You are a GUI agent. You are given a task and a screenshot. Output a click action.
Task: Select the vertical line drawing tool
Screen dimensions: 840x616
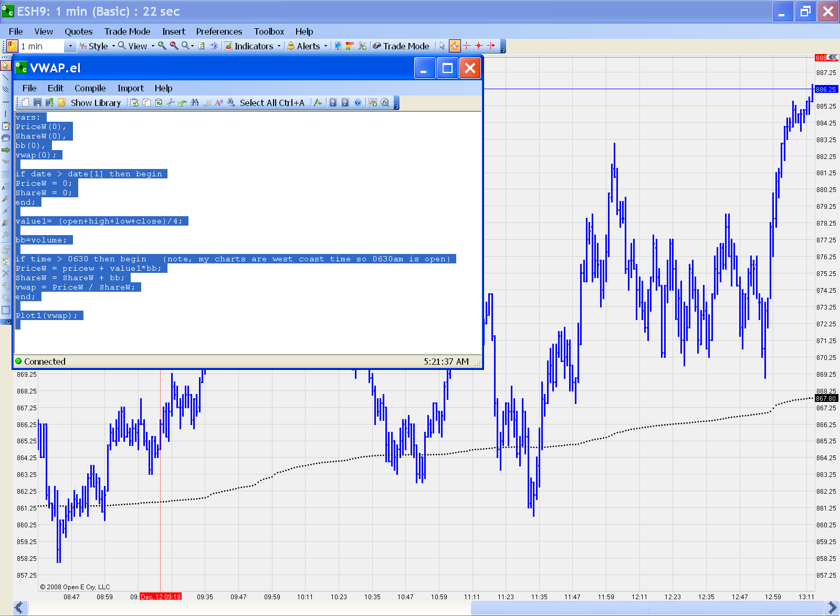6,113
